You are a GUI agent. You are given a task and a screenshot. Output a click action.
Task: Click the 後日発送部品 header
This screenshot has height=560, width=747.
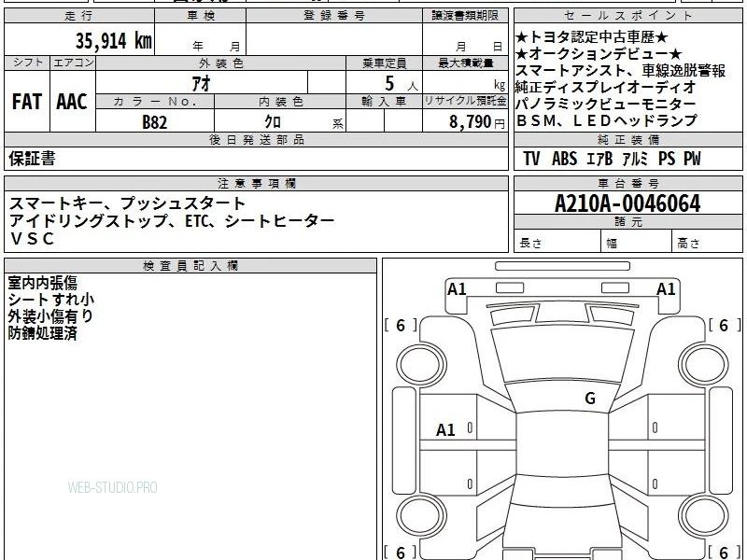tap(256, 140)
